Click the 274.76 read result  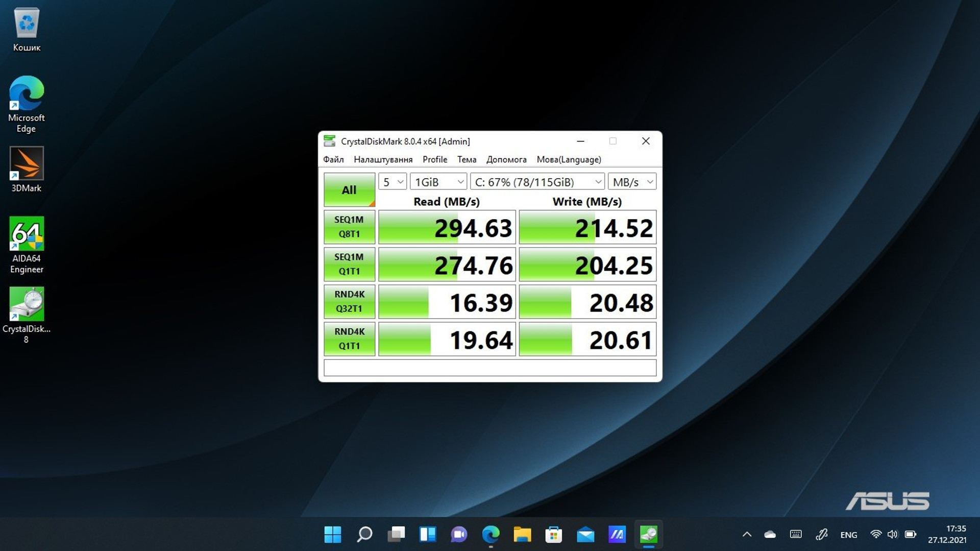(x=447, y=265)
